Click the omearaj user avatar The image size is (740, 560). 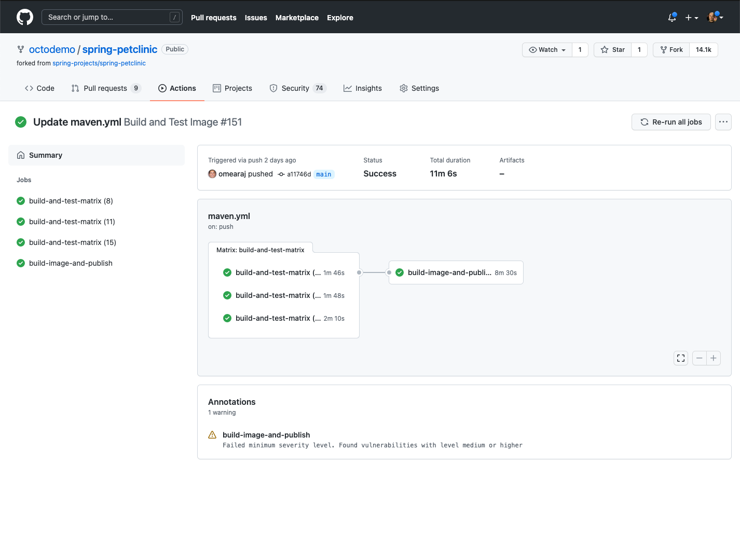(212, 174)
